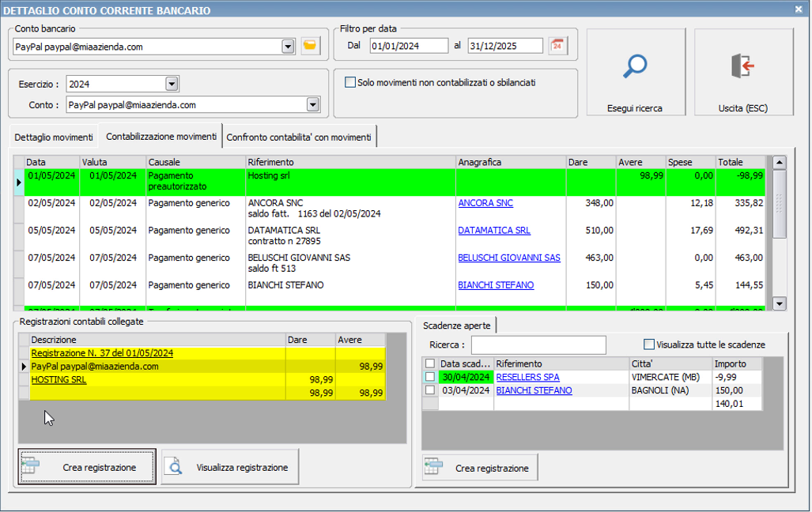Click the Uscita (ESC) button

743,71
